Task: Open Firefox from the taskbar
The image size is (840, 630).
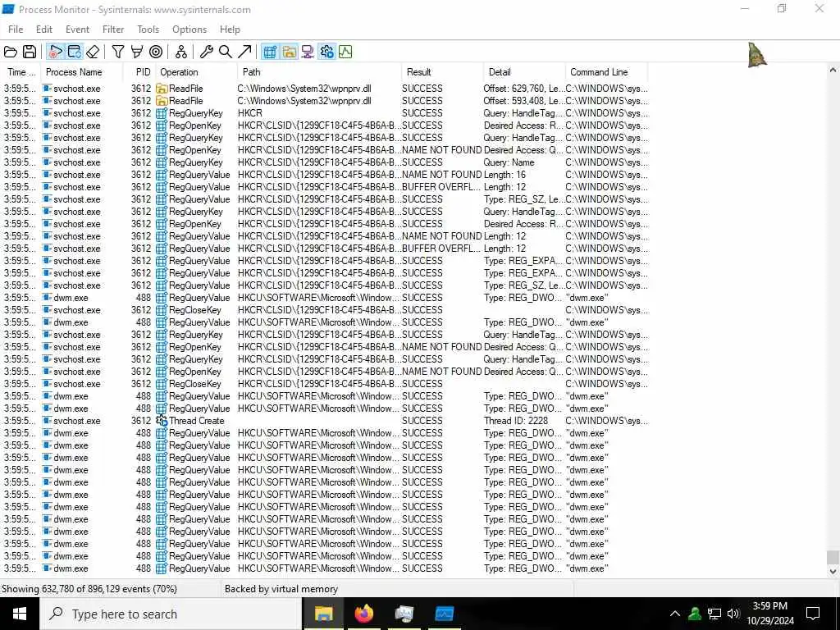Action: click(363, 614)
